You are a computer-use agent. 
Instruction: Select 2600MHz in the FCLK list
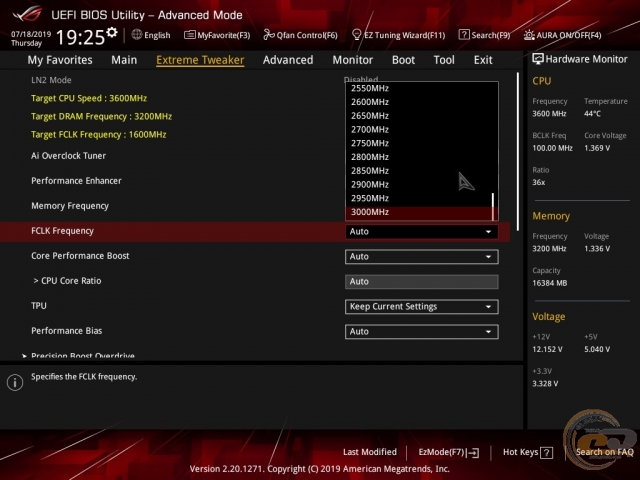[419, 102]
